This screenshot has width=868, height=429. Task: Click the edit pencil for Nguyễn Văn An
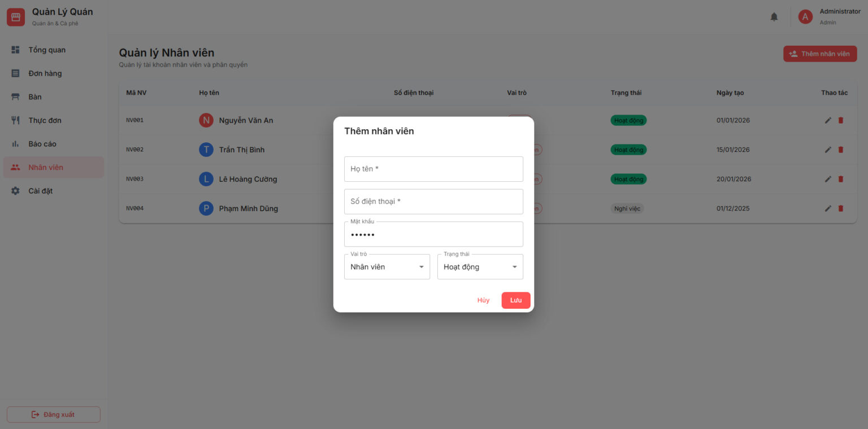click(828, 120)
